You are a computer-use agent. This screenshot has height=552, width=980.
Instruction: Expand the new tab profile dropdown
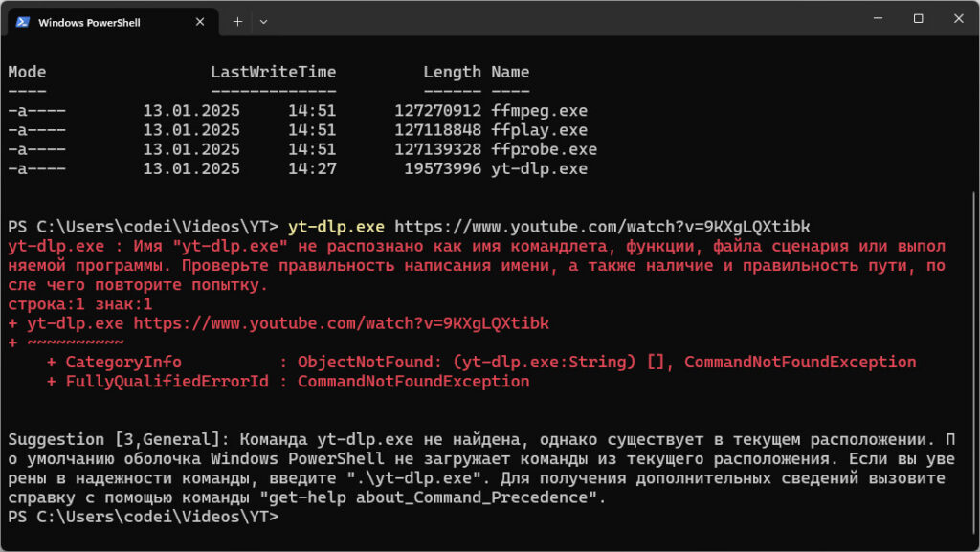coord(264,21)
